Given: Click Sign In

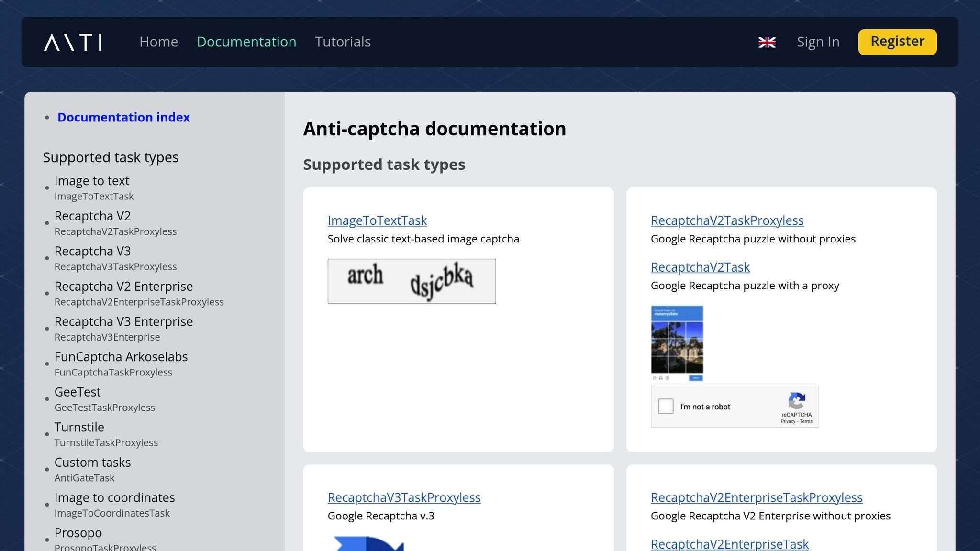Looking at the screenshot, I should tap(818, 42).
